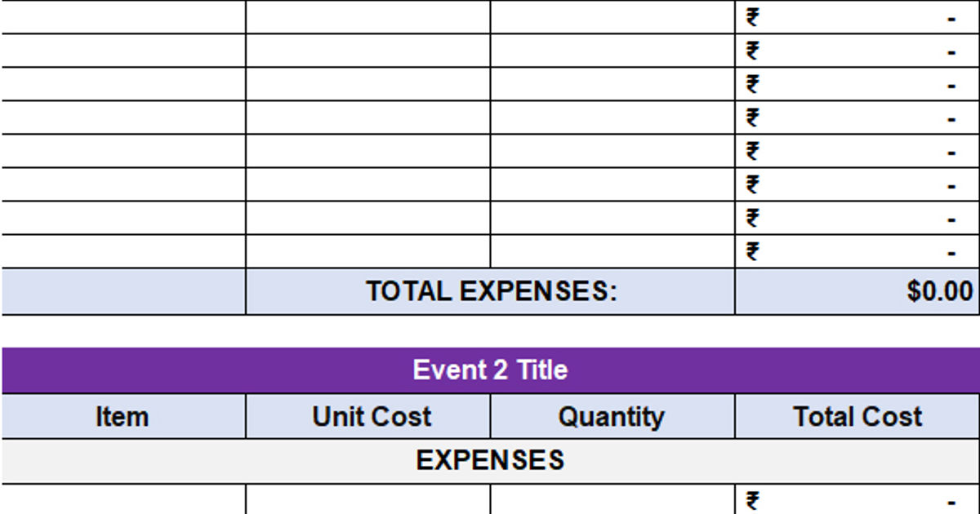Click the last empty quantity cell above TOTAL EXPENSES
The height and width of the screenshot is (514, 980).
point(612,252)
